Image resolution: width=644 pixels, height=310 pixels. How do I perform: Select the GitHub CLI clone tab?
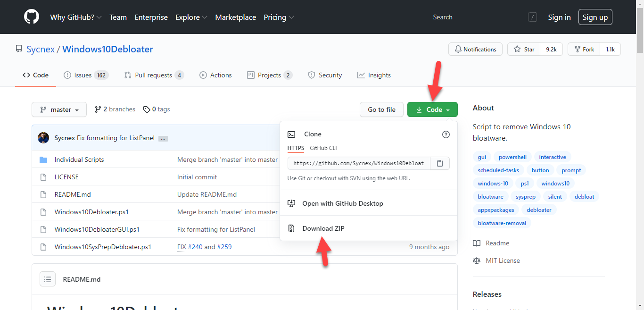click(323, 148)
